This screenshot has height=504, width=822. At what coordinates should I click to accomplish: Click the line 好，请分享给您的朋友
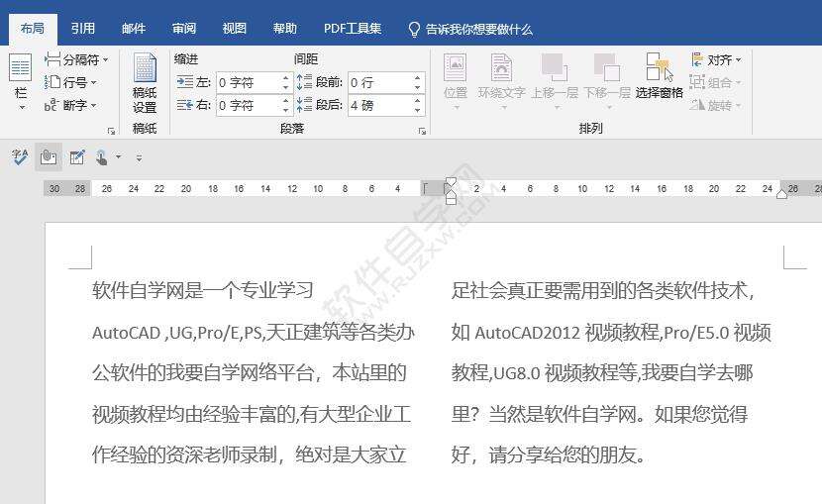[549, 454]
